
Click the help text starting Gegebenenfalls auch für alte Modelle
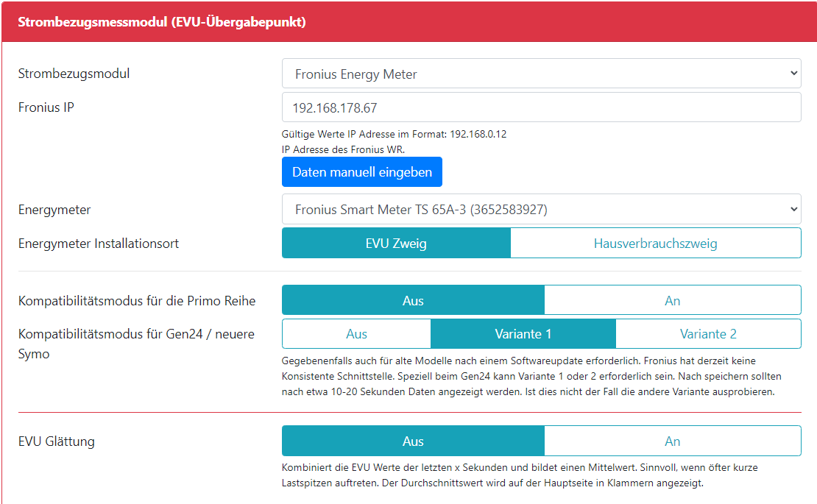click(x=531, y=376)
